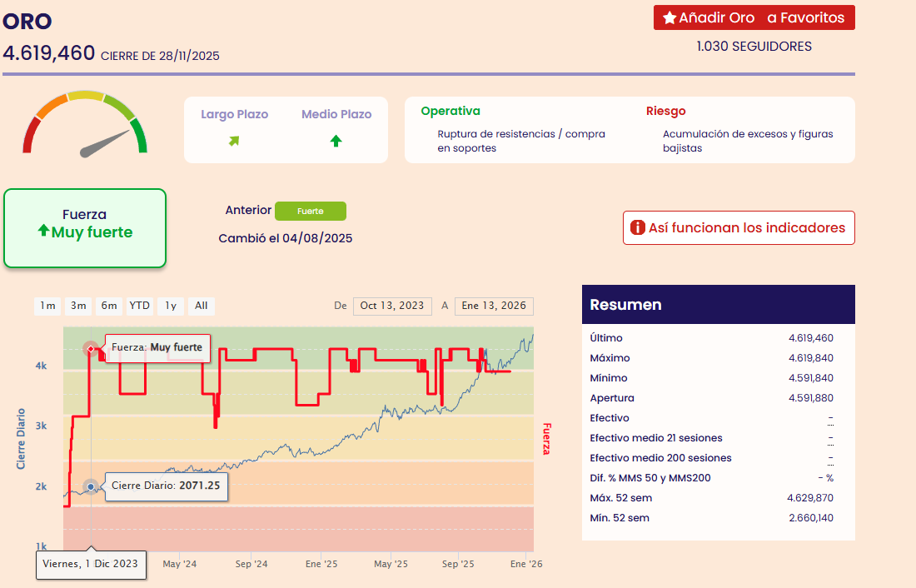Open Así funcionan los indicadores

(x=739, y=228)
